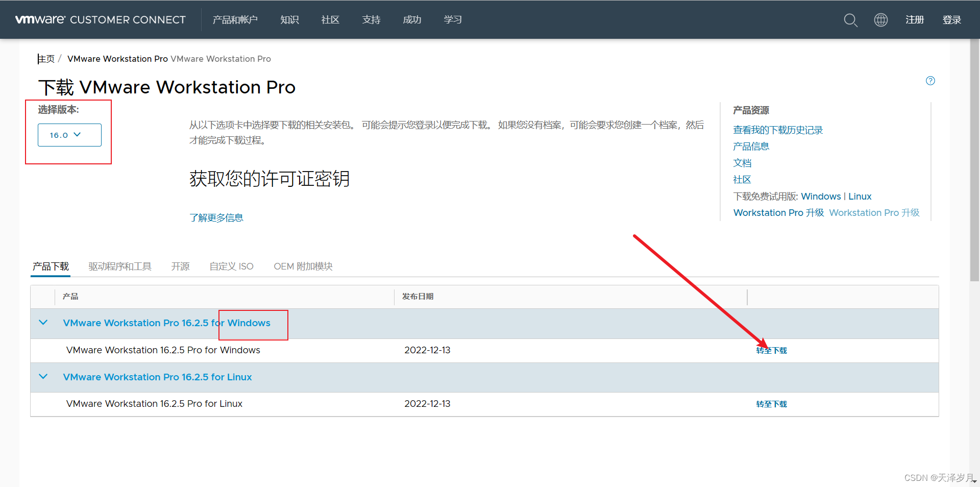980x487 pixels.
Task: Click the Linux row date 2022-12-13
Action: (427, 404)
